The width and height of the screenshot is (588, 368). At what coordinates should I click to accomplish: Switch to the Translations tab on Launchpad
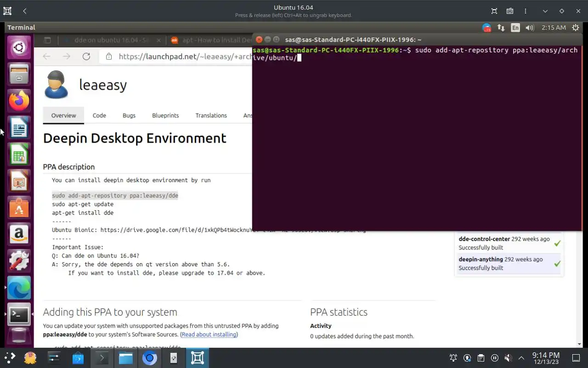211,115
